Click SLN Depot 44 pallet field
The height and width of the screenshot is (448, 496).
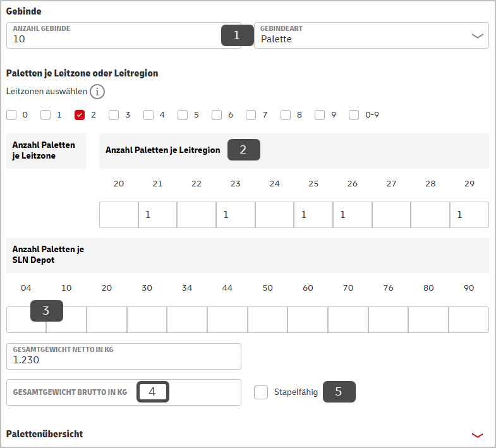point(227,320)
